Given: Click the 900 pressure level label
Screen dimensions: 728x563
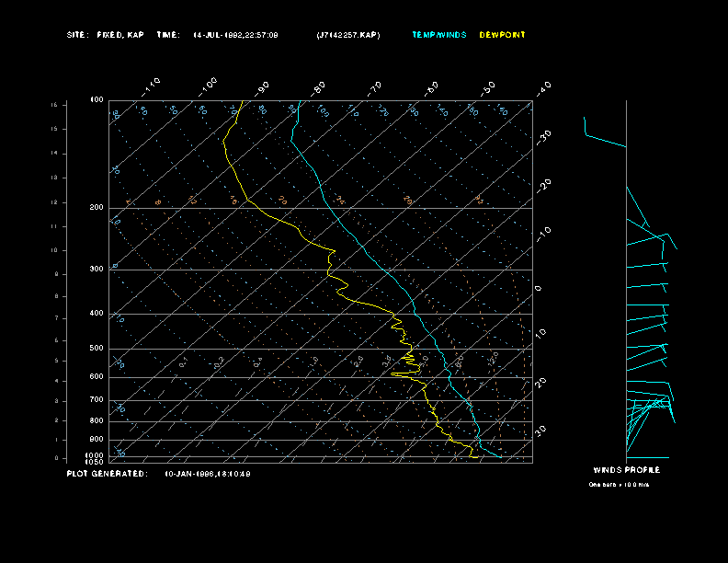Looking at the screenshot, I should 97,439.
